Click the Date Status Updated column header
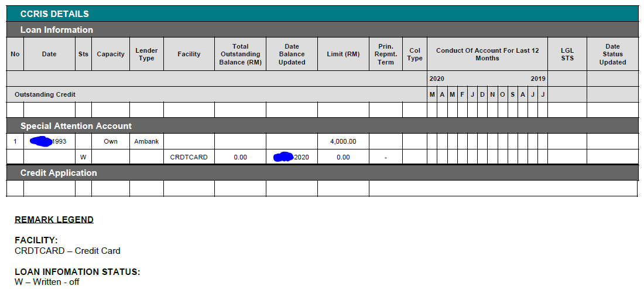This screenshot has height=289, width=644. click(x=612, y=55)
